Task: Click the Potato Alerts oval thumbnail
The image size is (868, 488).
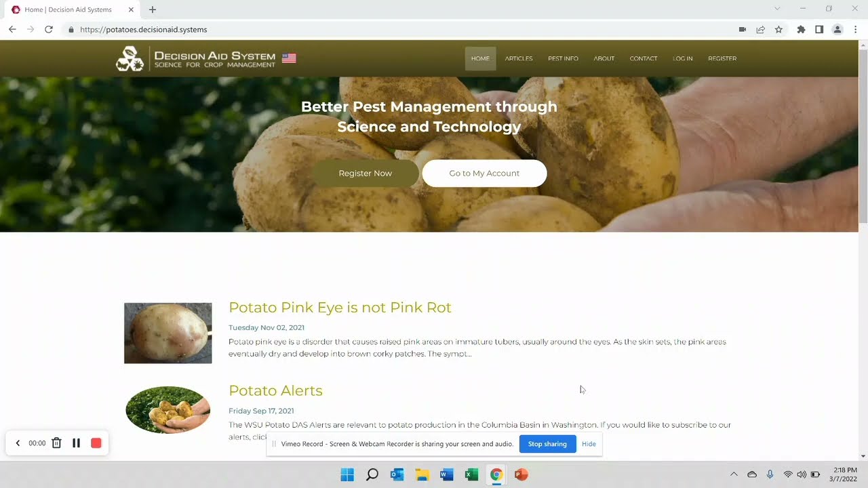Action: 168,410
